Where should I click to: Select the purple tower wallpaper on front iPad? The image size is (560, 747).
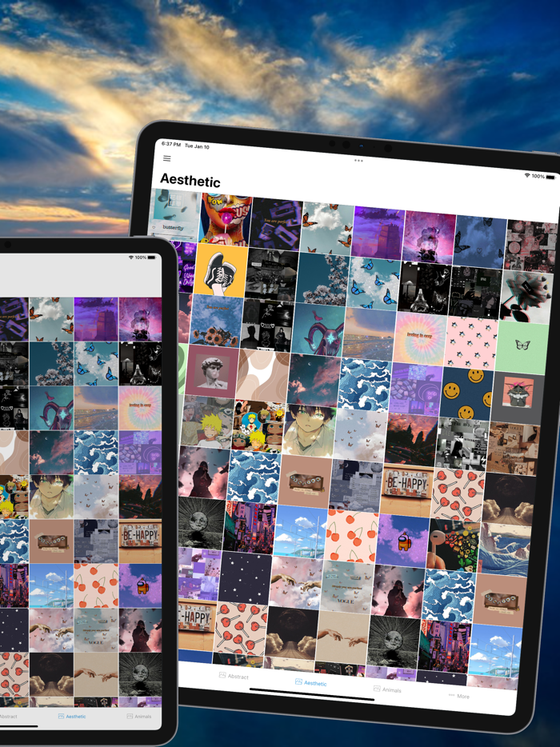click(96, 319)
